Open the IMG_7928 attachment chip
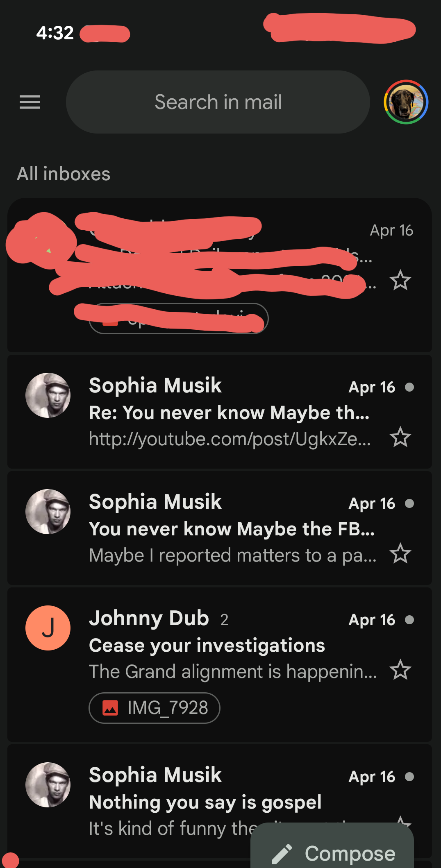 point(155,708)
